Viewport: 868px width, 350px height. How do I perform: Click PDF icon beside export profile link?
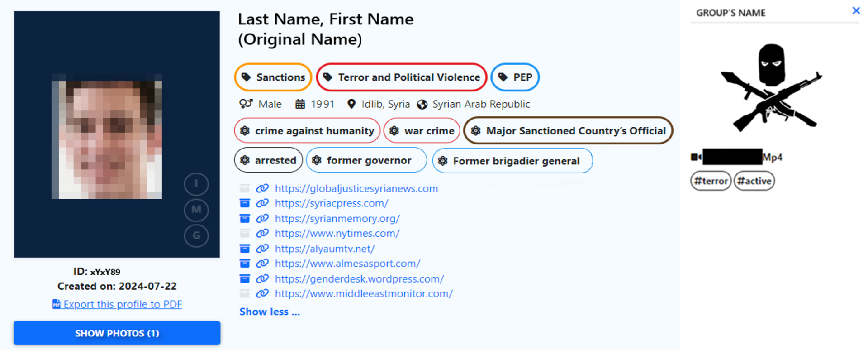pyautogui.click(x=56, y=304)
